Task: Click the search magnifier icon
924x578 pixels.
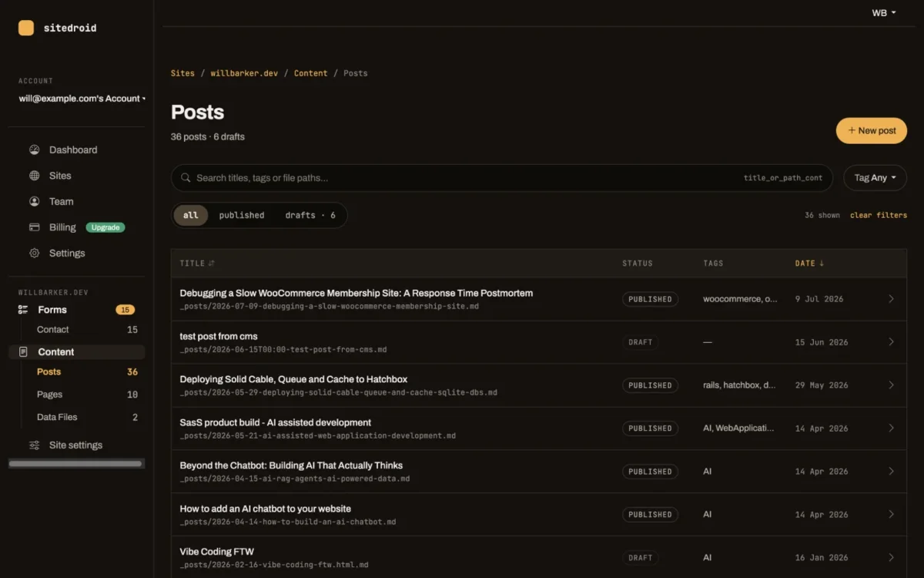Action: 186,178
